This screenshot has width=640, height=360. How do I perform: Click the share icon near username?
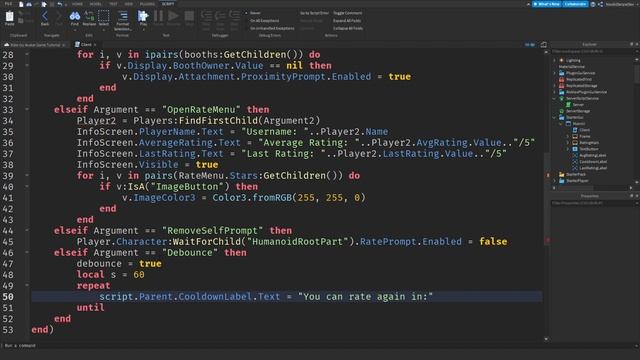pyautogui.click(x=600, y=4)
